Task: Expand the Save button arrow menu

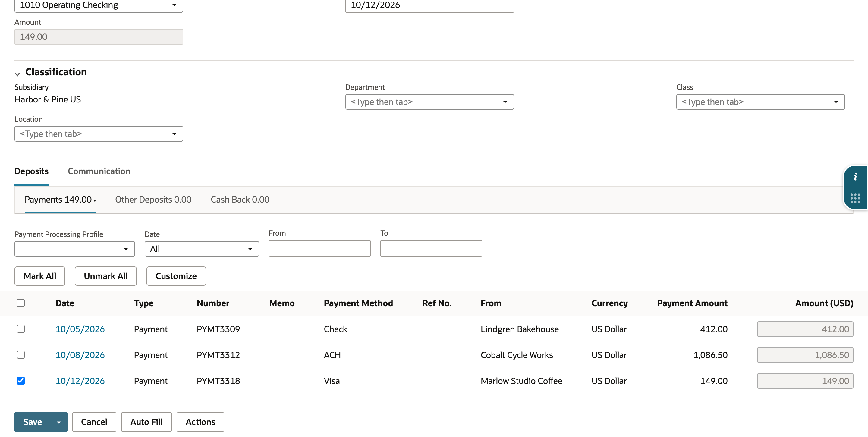Action: [59, 422]
